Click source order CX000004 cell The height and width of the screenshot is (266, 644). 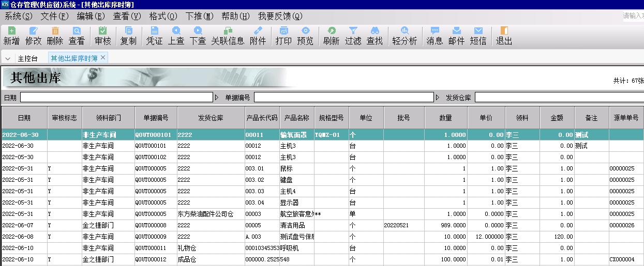click(x=626, y=259)
